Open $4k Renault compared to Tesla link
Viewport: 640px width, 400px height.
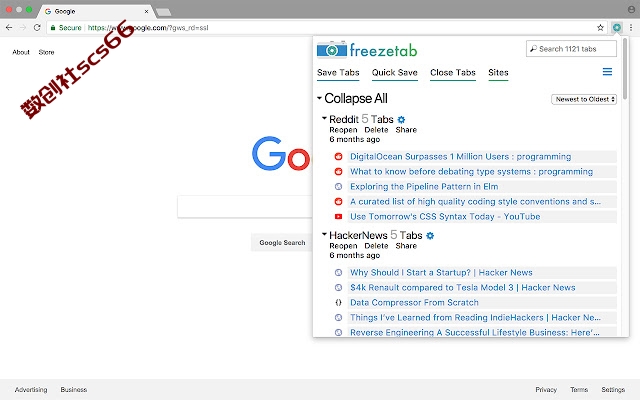(462, 287)
